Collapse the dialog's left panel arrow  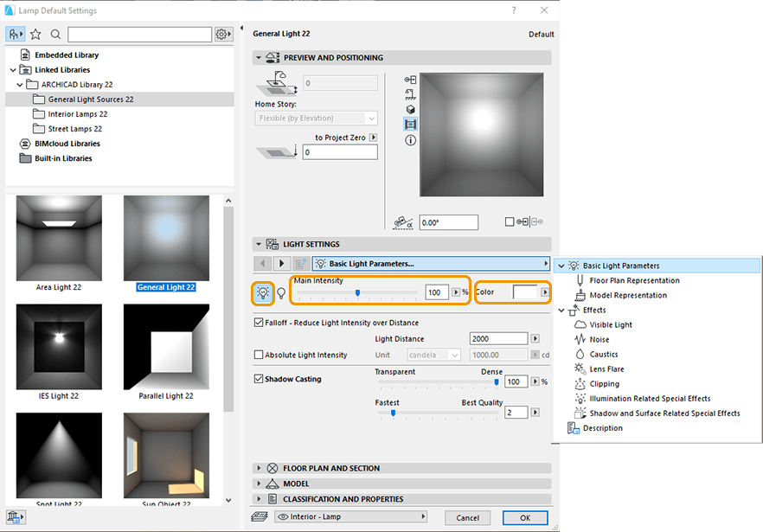point(242,29)
